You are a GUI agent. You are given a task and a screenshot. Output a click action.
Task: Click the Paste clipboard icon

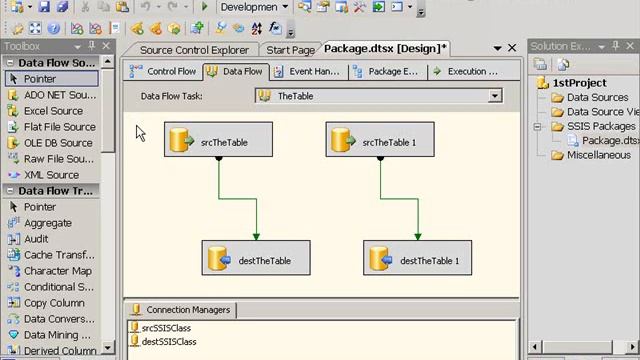click(122, 6)
